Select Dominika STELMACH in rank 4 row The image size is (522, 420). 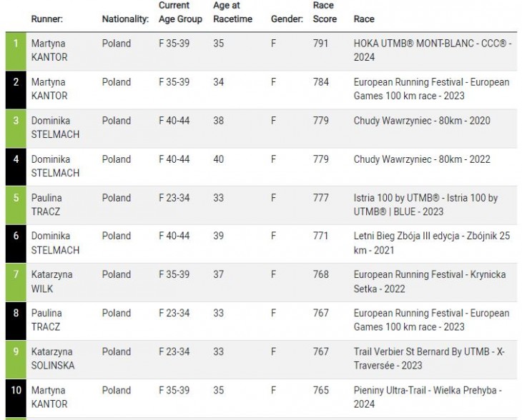55,166
